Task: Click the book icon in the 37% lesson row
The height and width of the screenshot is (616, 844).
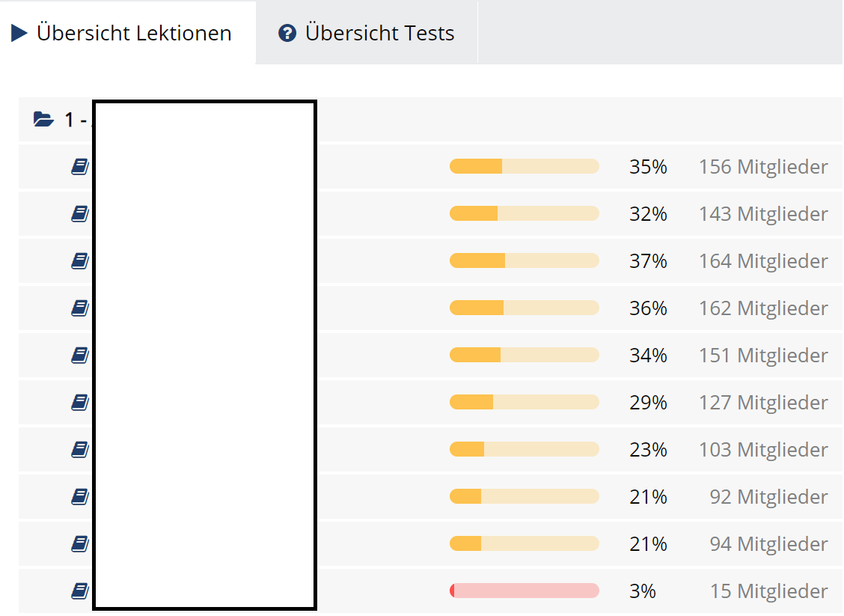Action: tap(79, 261)
